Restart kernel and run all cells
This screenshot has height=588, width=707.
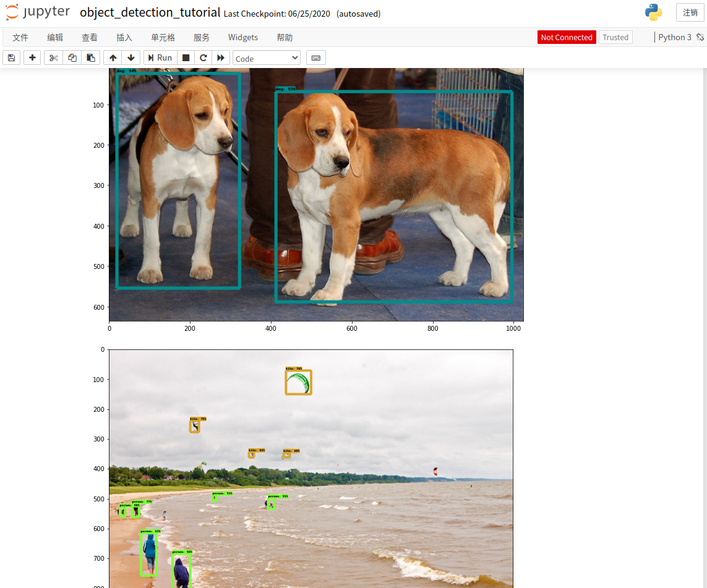pos(221,58)
